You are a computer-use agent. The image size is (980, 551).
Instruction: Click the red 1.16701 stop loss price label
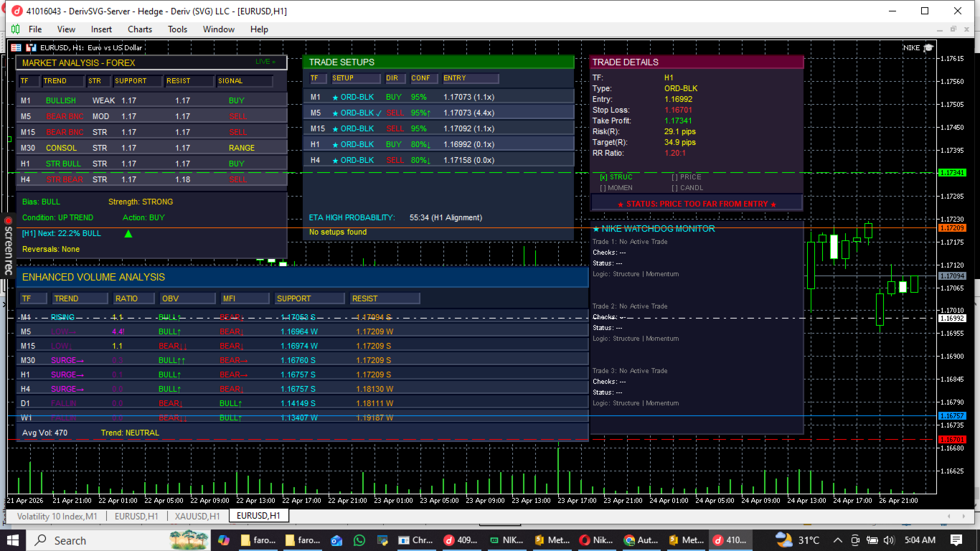(952, 439)
